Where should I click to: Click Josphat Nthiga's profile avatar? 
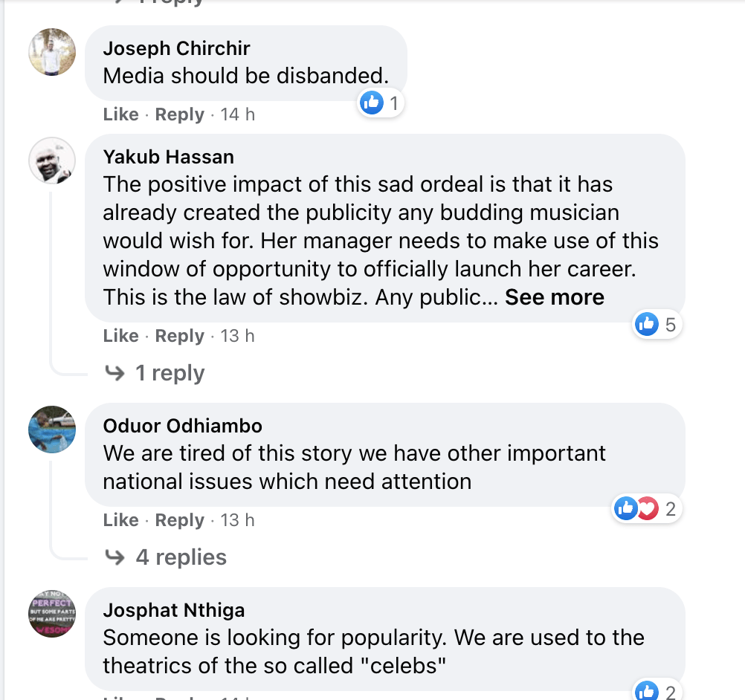[x=52, y=614]
